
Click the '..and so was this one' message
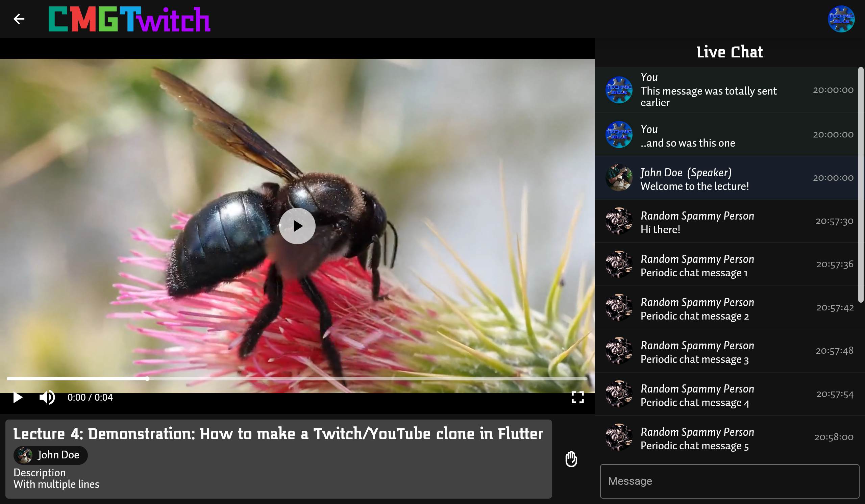[687, 143]
